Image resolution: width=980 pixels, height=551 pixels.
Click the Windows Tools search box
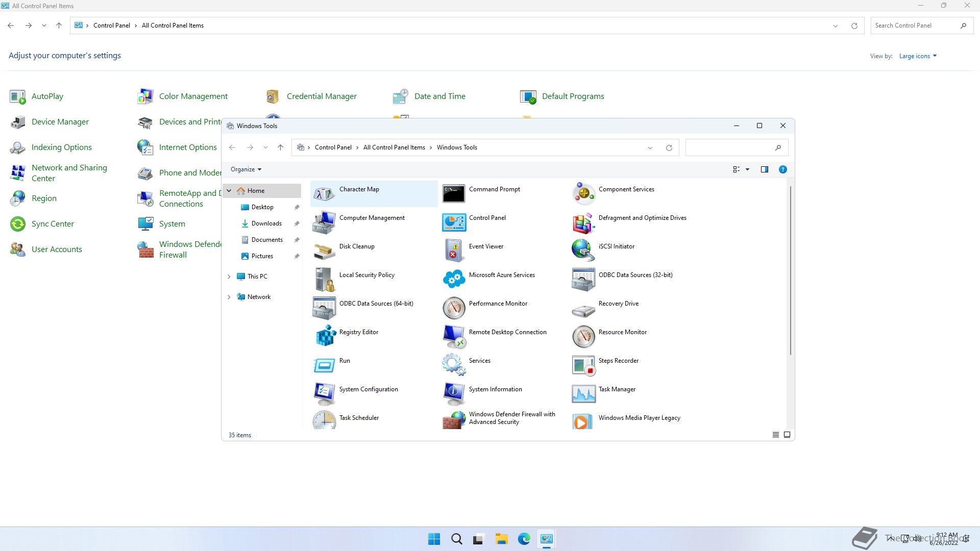click(x=730, y=147)
